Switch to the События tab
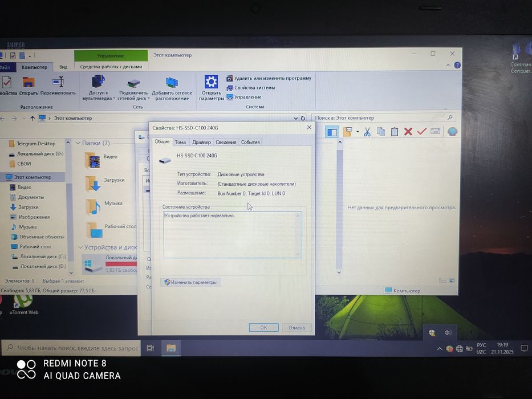The width and height of the screenshot is (532, 399). tap(250, 142)
